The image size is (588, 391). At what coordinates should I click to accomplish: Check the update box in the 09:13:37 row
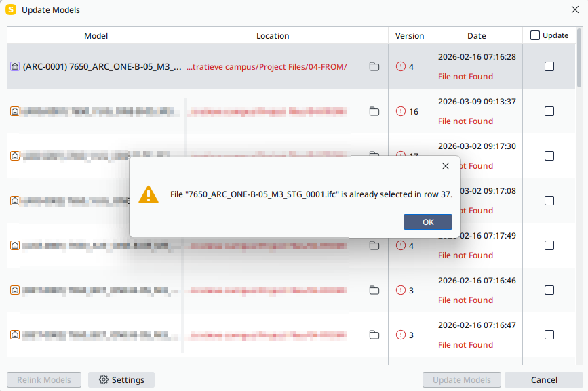(549, 111)
